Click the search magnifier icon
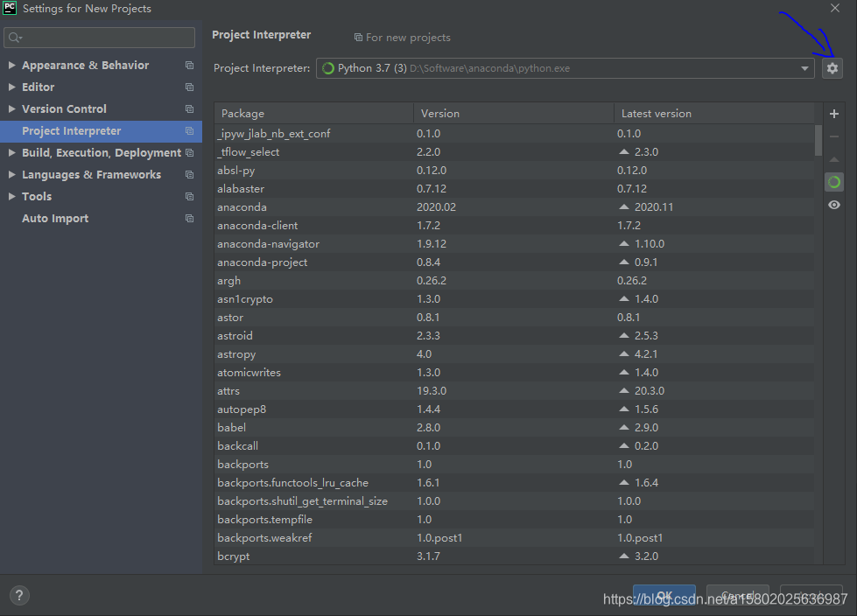The image size is (857, 616). coord(15,37)
